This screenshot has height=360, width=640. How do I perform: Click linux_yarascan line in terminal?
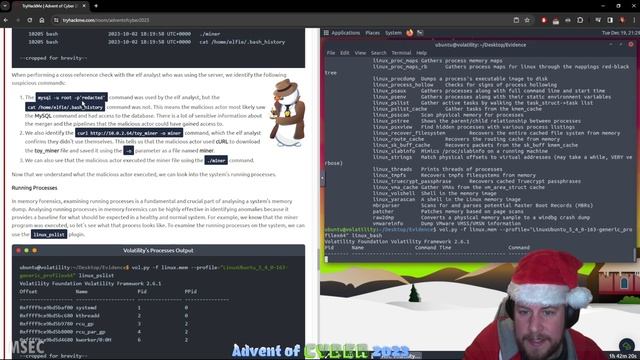(446, 199)
